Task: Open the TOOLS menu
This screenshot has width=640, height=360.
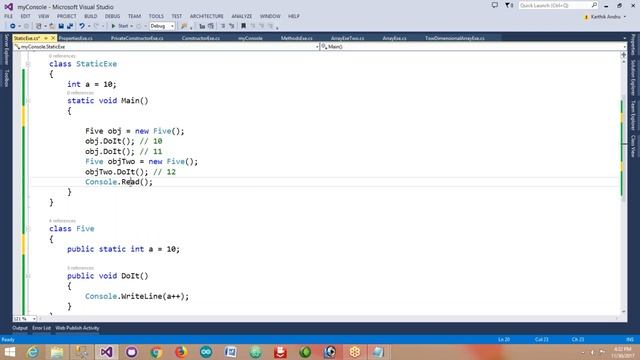Action: 156,16
